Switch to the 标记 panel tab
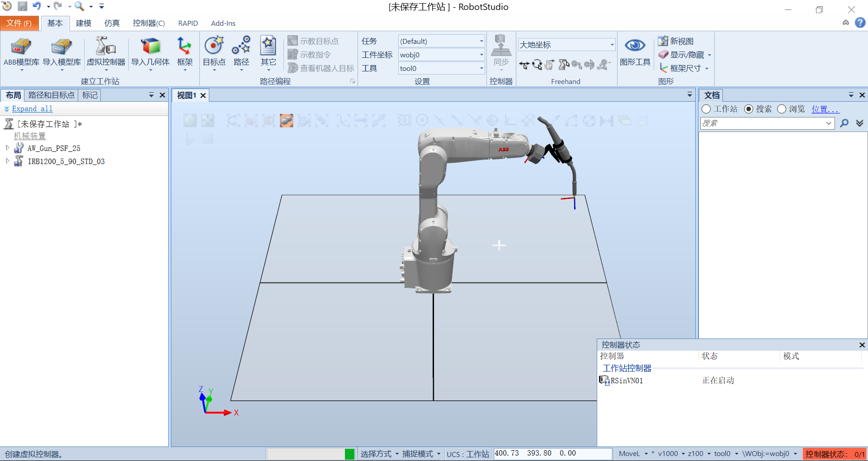The image size is (868, 461). click(90, 95)
